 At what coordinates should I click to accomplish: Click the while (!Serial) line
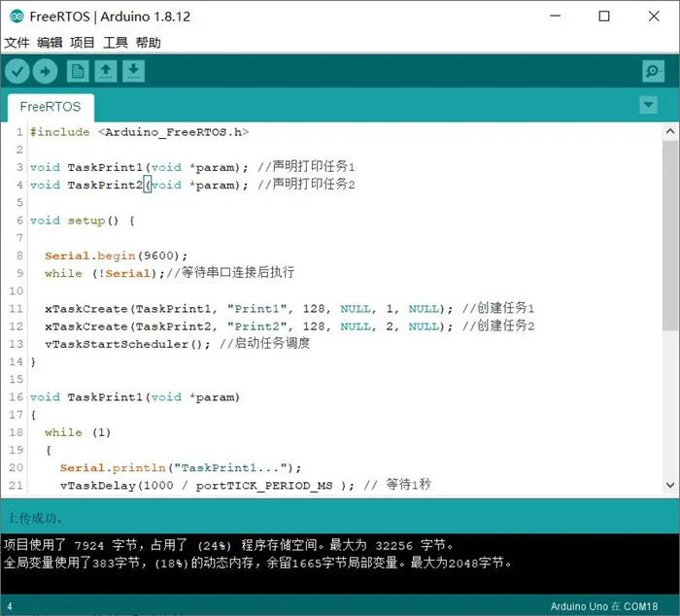tap(170, 273)
